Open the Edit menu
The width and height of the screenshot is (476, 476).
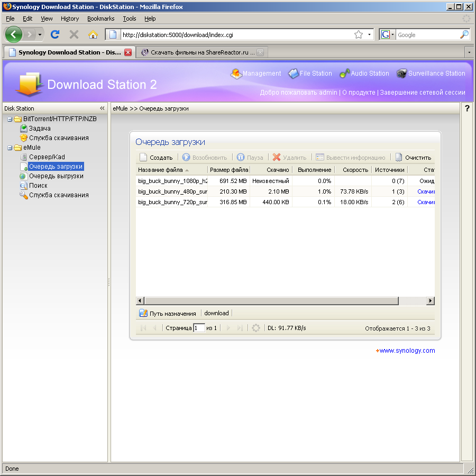point(28,19)
